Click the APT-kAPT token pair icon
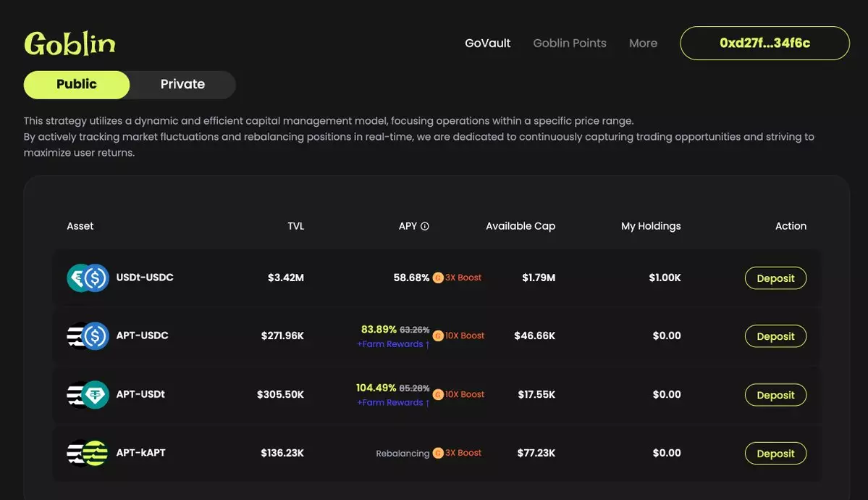Viewport: 868px width, 500px height. tap(88, 453)
